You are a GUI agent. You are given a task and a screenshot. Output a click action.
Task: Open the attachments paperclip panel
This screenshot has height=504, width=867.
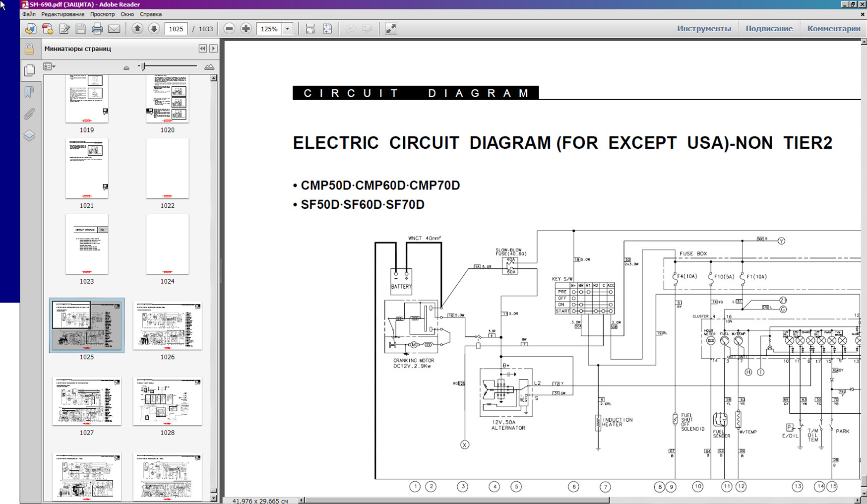(x=29, y=114)
